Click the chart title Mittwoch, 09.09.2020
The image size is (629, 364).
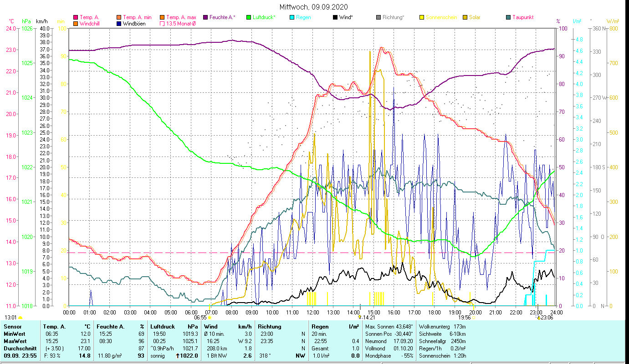[x=314, y=7]
